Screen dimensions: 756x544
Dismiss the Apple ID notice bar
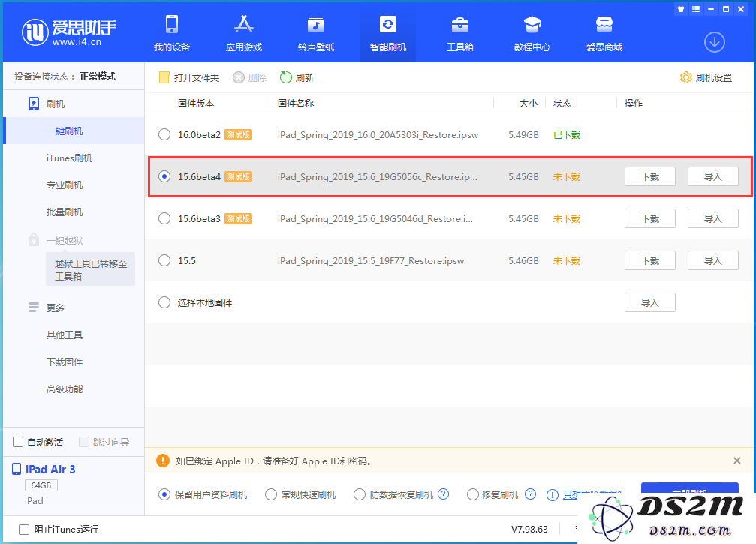tap(736, 461)
